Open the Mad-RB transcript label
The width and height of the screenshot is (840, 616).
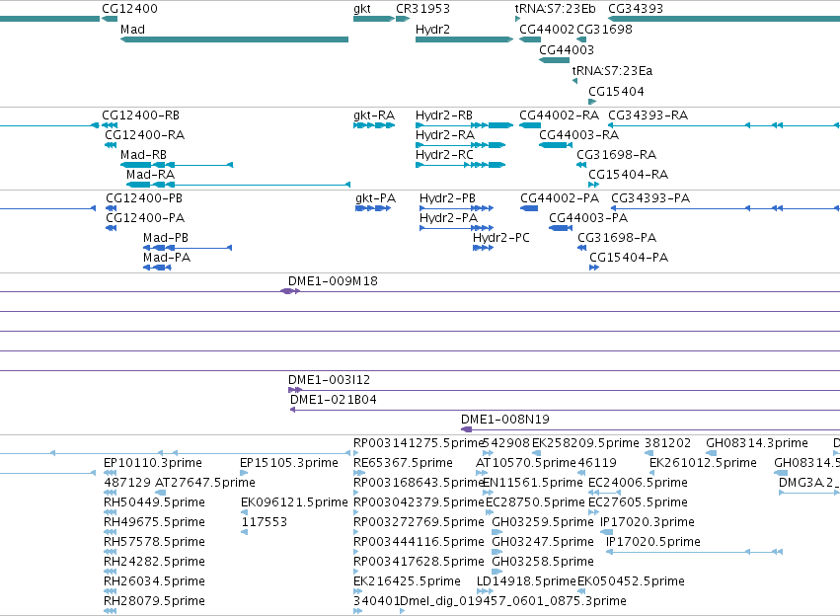(143, 155)
